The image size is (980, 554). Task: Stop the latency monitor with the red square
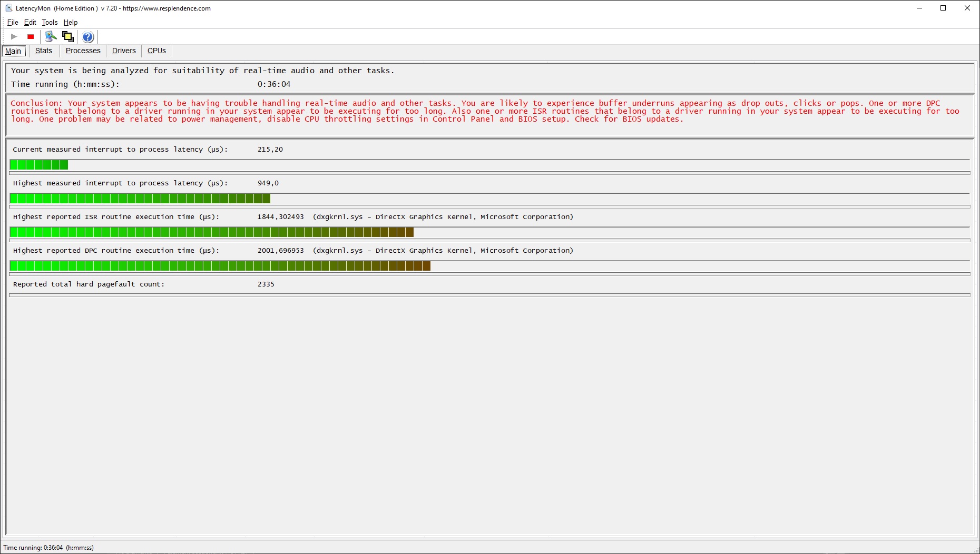31,36
